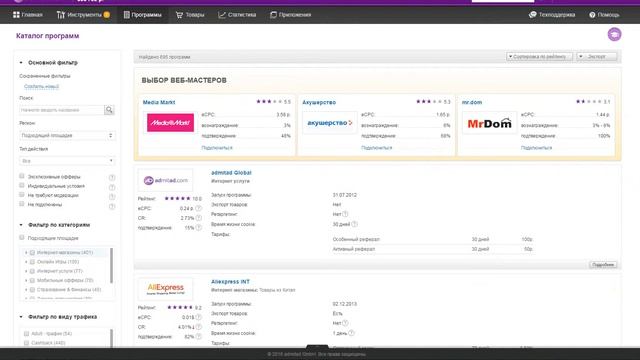The height and width of the screenshot is (360, 640).
Task: Check Индивидуальные условия checkbox
Action: [22, 186]
